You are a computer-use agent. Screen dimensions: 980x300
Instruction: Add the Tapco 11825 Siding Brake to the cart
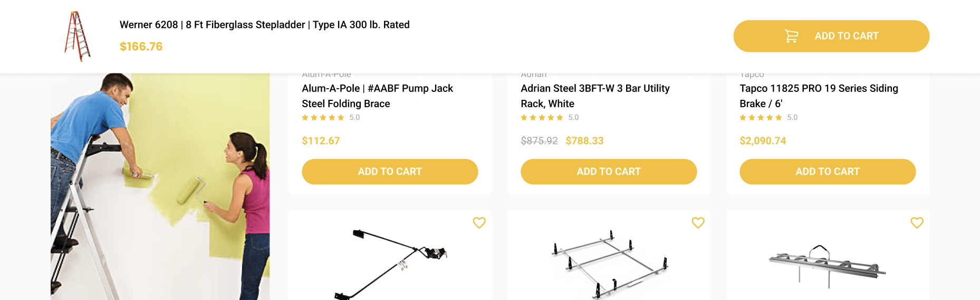(828, 172)
